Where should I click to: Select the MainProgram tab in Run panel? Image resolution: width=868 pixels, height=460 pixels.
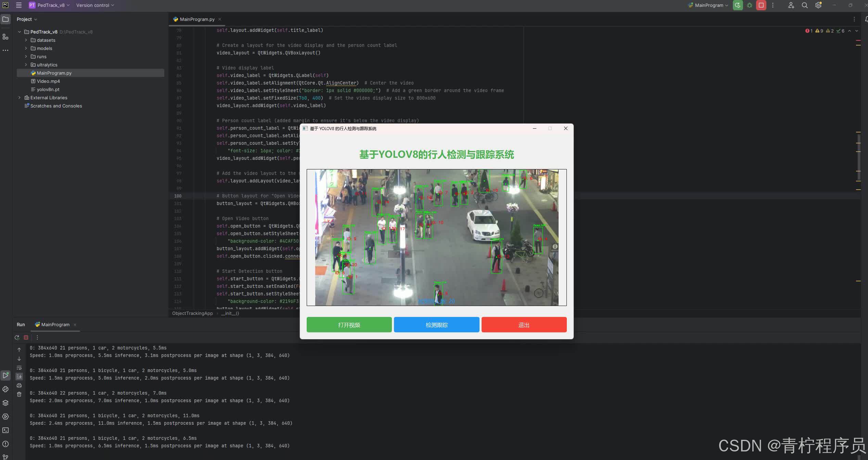point(55,324)
